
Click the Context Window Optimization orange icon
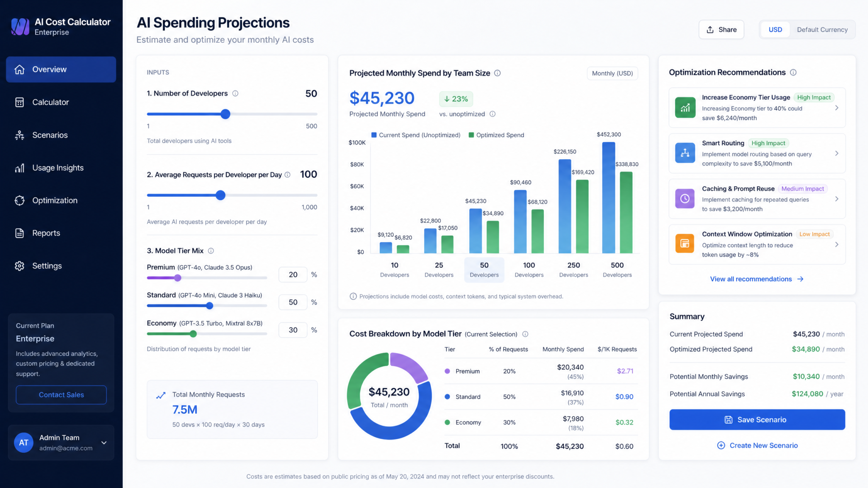[685, 244]
